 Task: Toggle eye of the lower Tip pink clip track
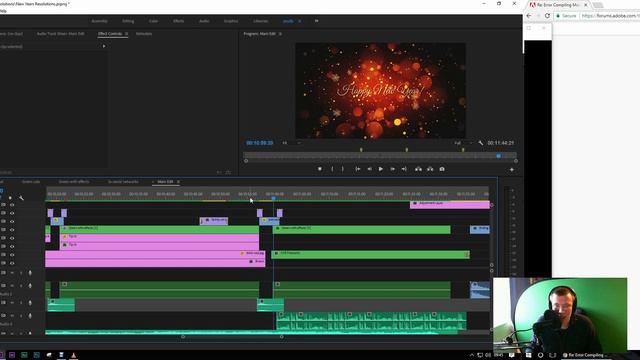[12, 247]
